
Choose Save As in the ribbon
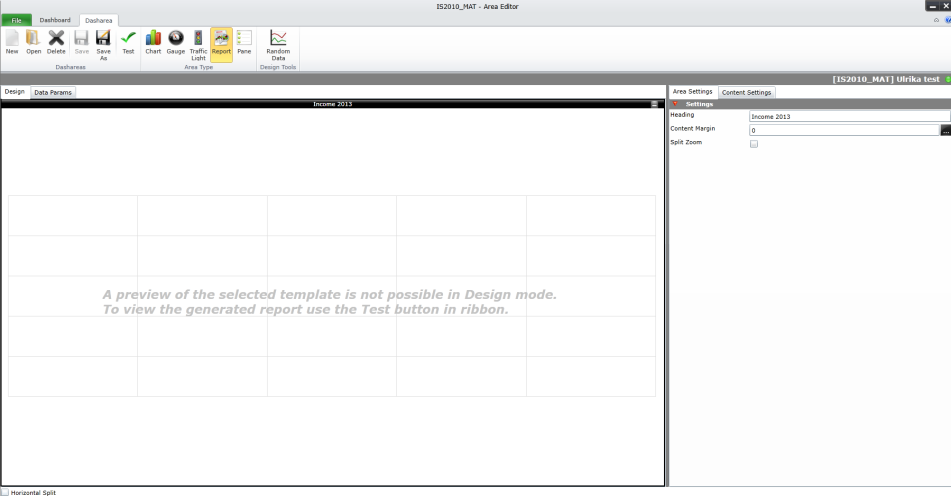tap(104, 45)
